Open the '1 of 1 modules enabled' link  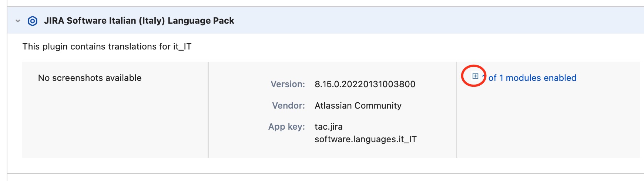pos(530,78)
